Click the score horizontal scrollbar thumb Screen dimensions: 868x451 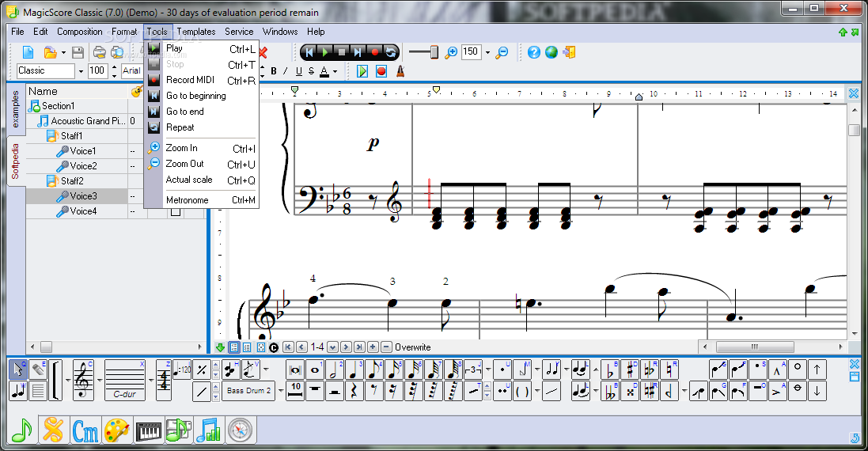[755, 347]
